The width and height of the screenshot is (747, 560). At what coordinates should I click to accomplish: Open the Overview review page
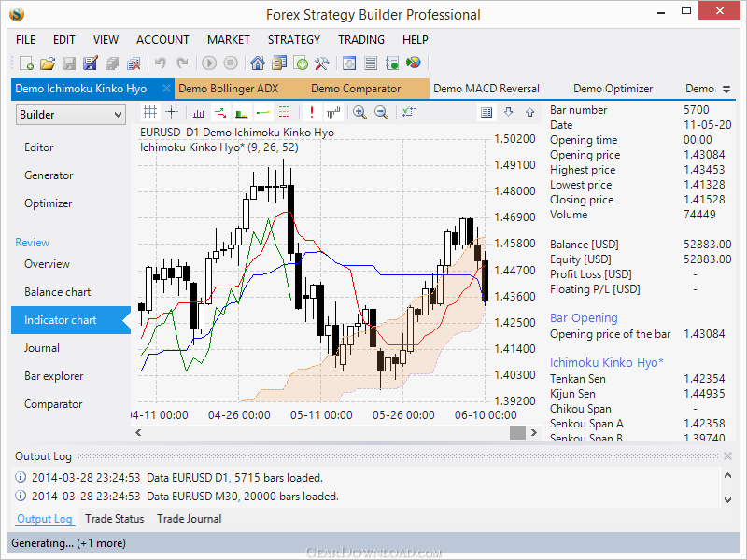47,264
